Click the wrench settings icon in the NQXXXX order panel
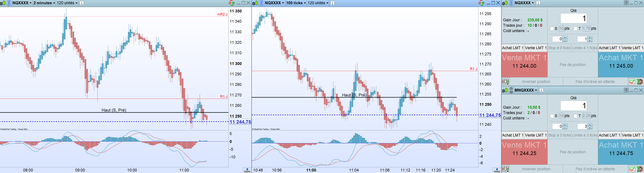 click(x=640, y=82)
